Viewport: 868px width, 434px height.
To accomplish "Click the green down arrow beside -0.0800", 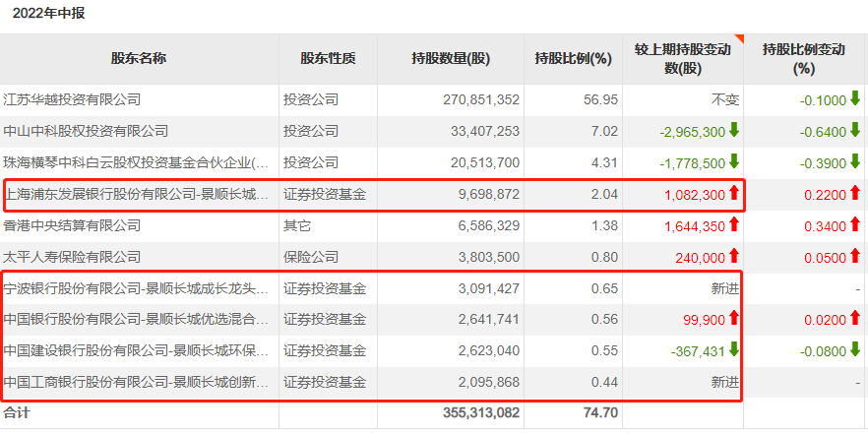I will [x=855, y=350].
